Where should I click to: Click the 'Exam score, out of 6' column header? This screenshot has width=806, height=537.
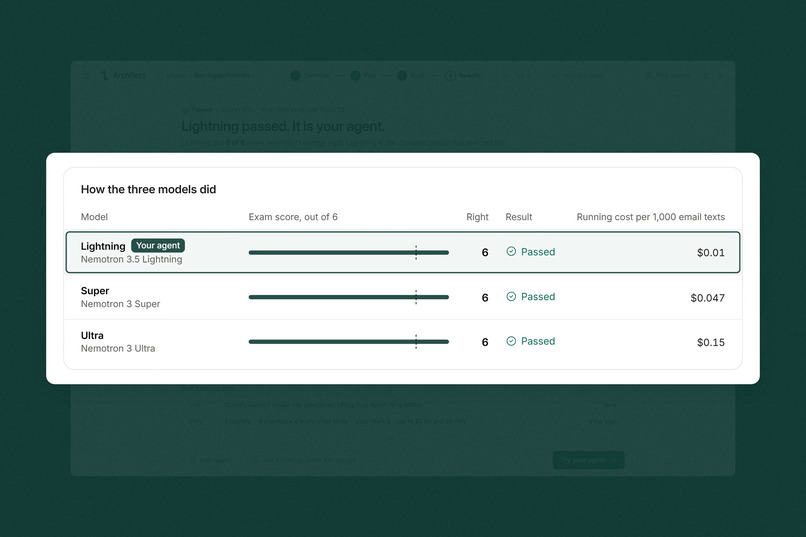pos(293,217)
